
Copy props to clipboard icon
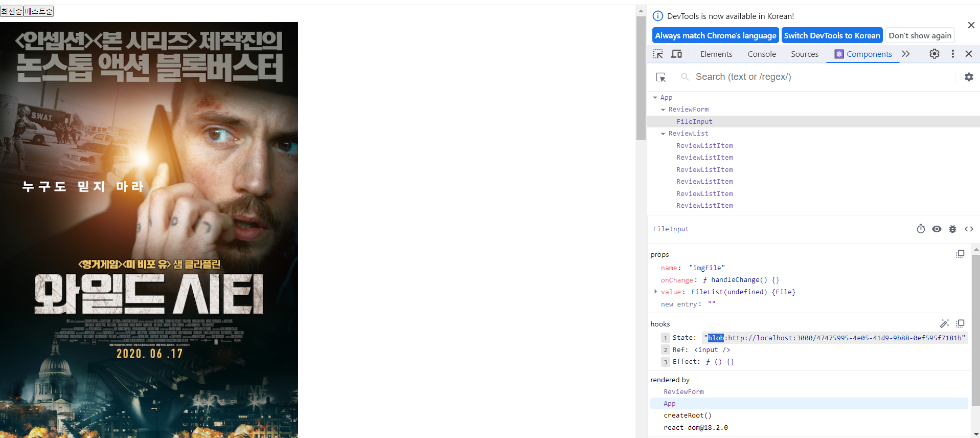click(x=960, y=254)
